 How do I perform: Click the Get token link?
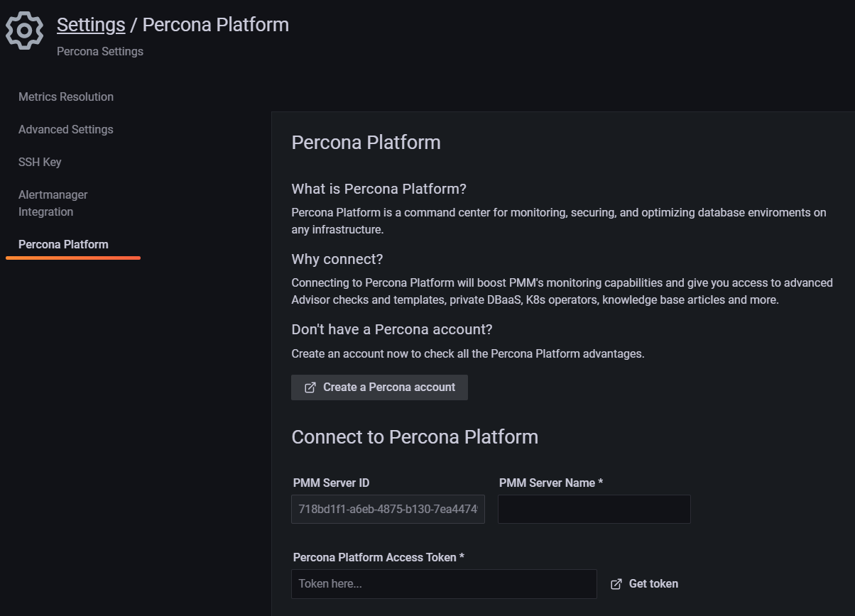click(653, 584)
